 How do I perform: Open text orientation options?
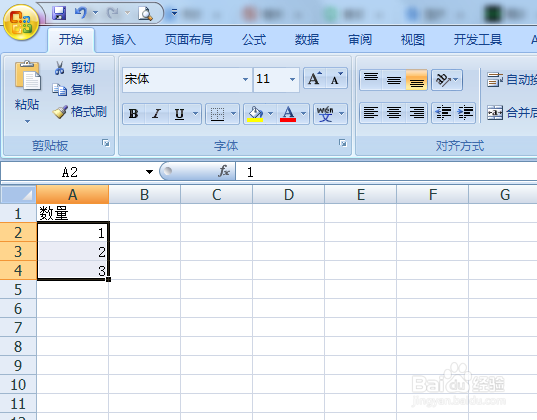[447, 79]
